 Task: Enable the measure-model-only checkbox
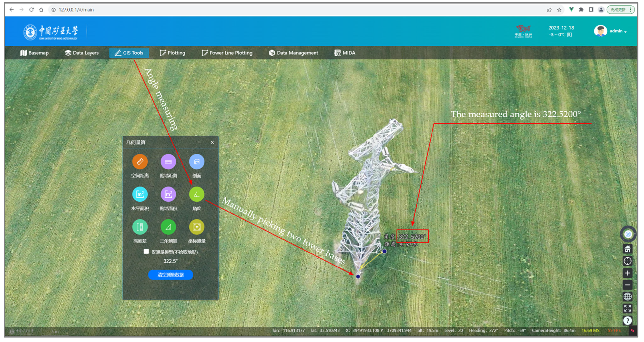[146, 252]
